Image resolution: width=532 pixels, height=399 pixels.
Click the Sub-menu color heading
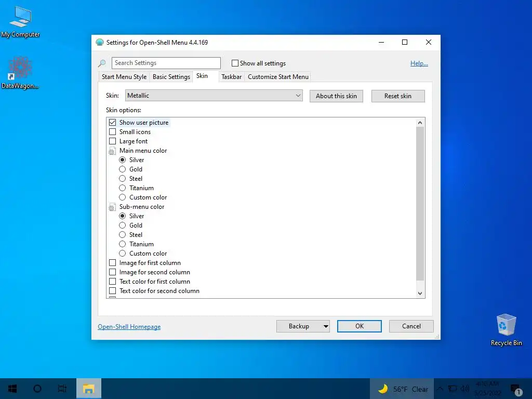click(x=142, y=207)
